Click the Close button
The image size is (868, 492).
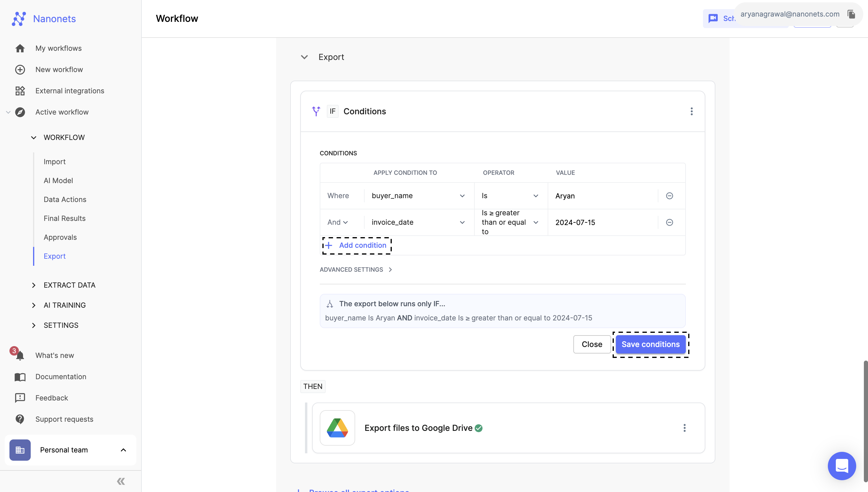click(x=592, y=344)
